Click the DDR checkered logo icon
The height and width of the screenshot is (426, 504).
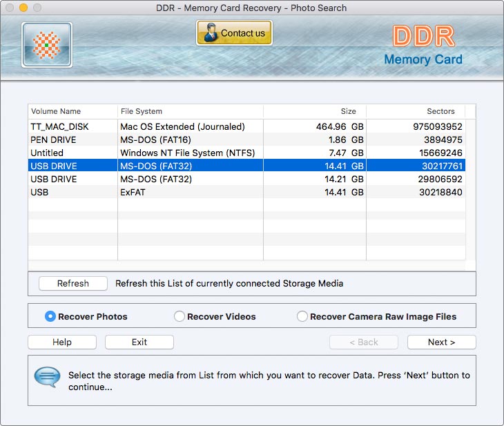click(47, 45)
